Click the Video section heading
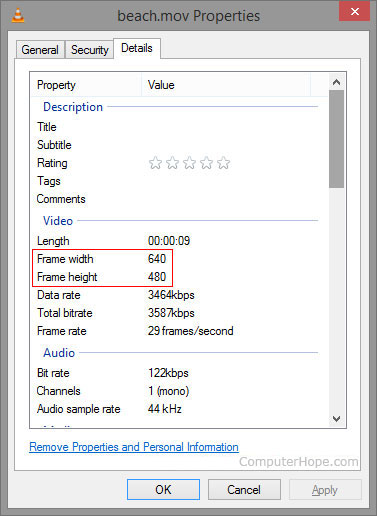377x516 pixels. coord(58,221)
